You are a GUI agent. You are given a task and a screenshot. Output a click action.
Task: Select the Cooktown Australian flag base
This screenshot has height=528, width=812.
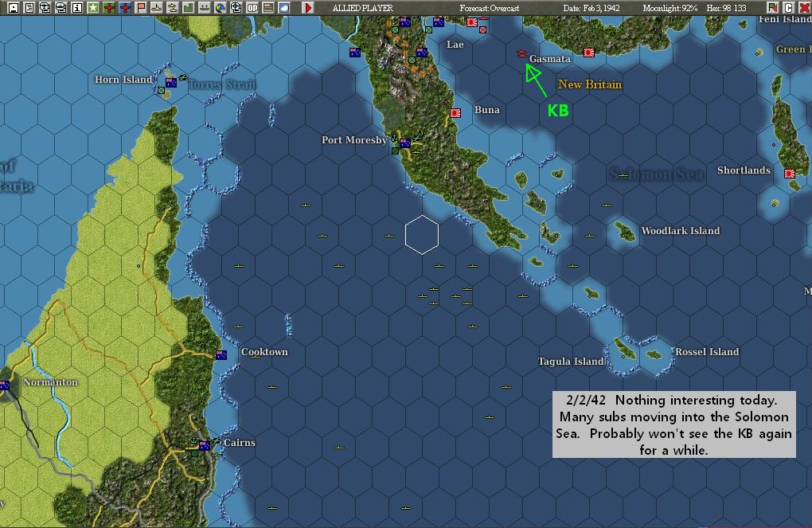tap(221, 355)
